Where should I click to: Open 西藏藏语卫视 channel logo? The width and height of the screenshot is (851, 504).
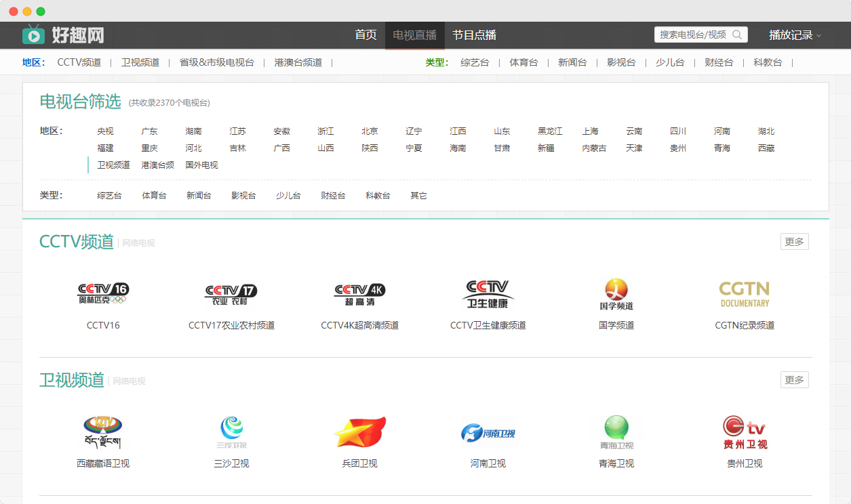(103, 432)
